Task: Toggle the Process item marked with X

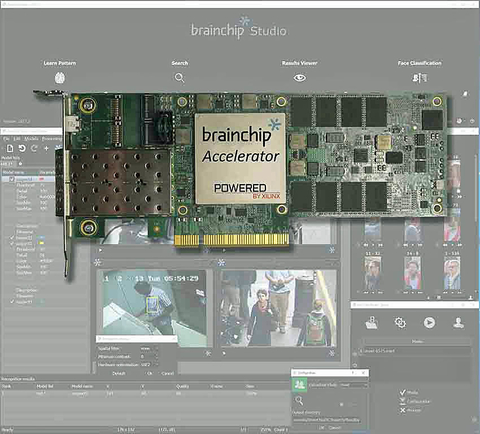Action: 403,410
